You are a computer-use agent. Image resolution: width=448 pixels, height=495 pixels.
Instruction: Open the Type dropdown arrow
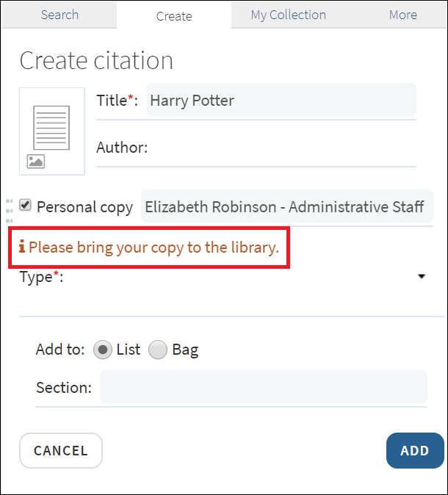[x=422, y=277]
